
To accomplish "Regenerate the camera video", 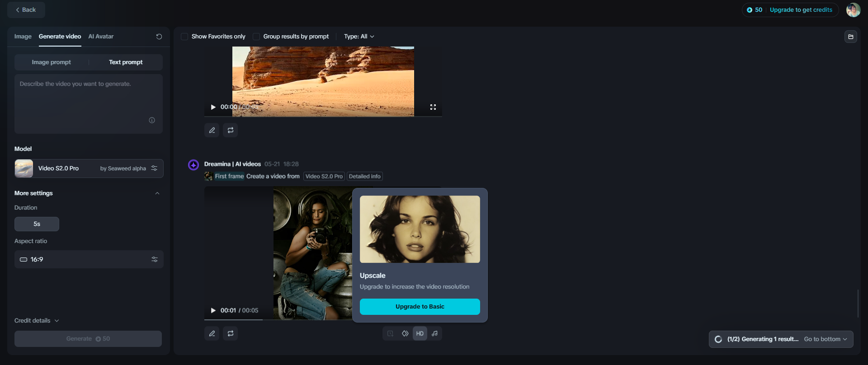I will 231,333.
